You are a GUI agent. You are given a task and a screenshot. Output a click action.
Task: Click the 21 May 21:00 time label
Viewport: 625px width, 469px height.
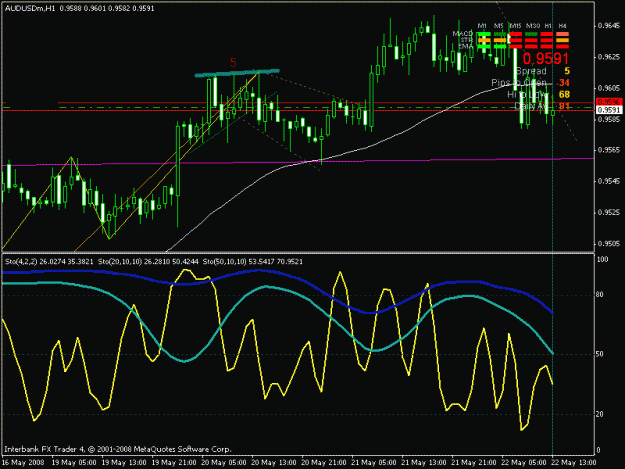coord(474,463)
